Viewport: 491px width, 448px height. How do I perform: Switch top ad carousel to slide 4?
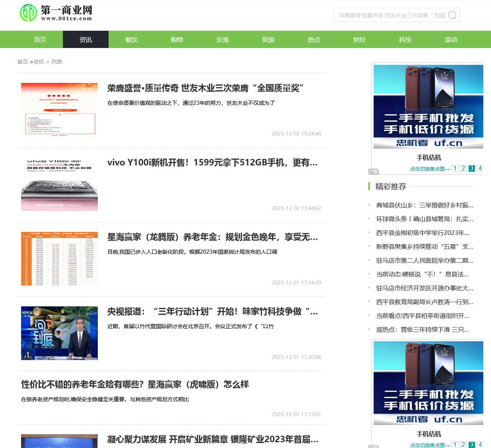tap(480, 169)
